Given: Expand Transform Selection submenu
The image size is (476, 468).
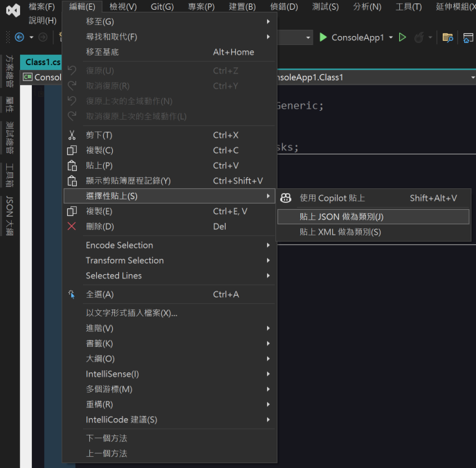Looking at the screenshot, I should (170, 260).
